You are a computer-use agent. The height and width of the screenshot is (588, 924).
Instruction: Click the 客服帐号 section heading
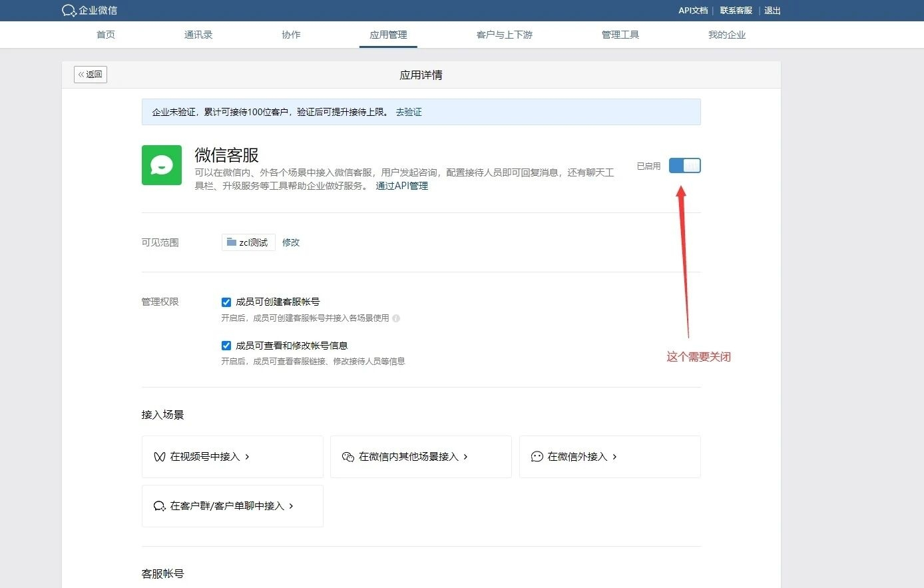tap(162, 574)
